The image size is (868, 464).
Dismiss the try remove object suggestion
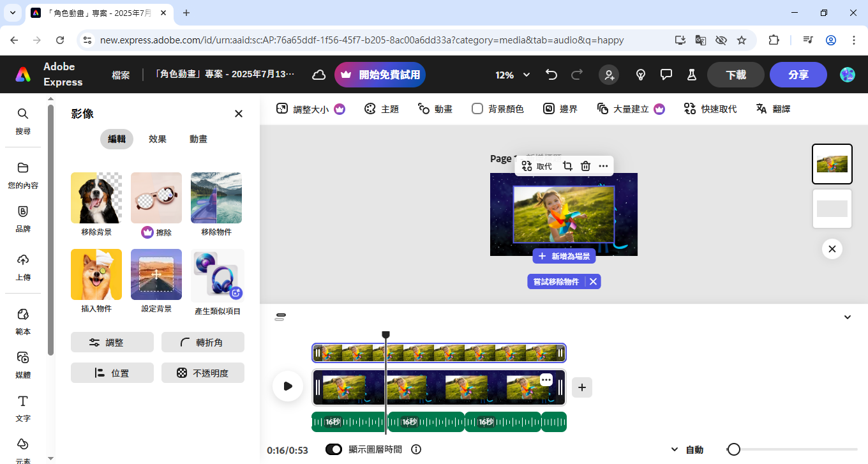pyautogui.click(x=593, y=281)
